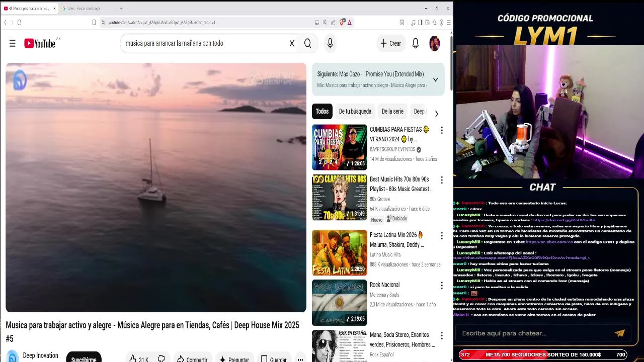Click the Brave Shields lion icon
The image size is (644, 362).
[342, 22]
